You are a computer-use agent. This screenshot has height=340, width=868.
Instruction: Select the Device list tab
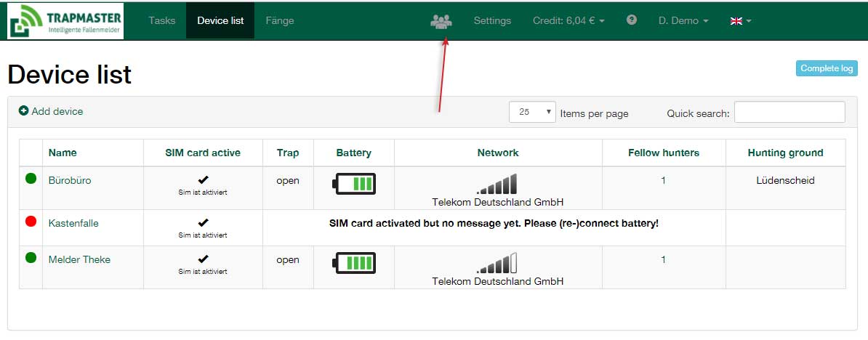pyautogui.click(x=220, y=20)
